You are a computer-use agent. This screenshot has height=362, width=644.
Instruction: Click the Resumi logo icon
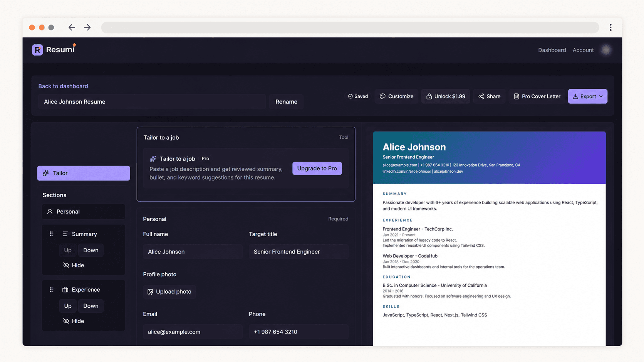[37, 50]
